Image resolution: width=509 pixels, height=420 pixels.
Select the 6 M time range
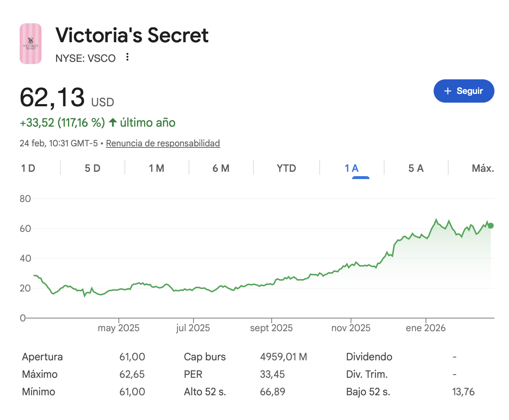[221, 168]
